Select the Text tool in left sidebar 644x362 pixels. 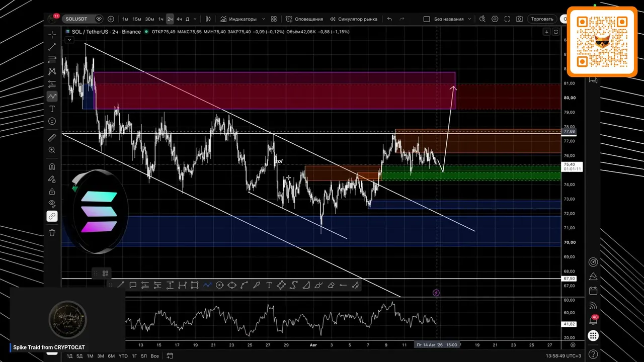pyautogui.click(x=52, y=109)
